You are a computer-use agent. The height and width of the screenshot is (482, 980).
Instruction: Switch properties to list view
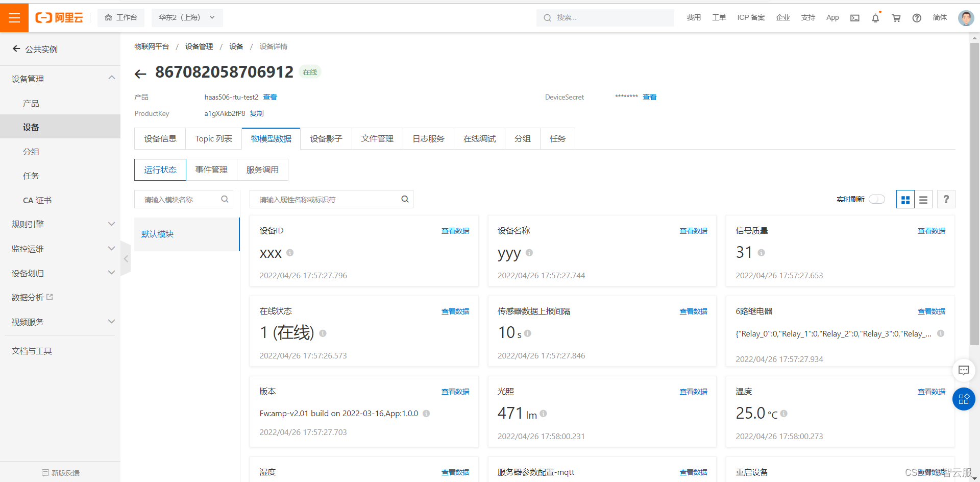[x=923, y=199]
